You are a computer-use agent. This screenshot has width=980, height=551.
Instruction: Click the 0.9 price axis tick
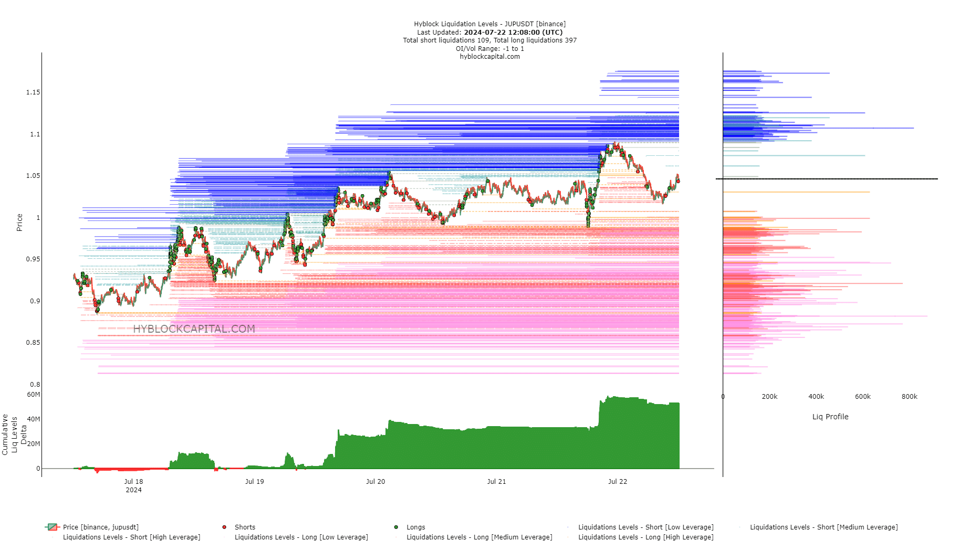click(35, 301)
